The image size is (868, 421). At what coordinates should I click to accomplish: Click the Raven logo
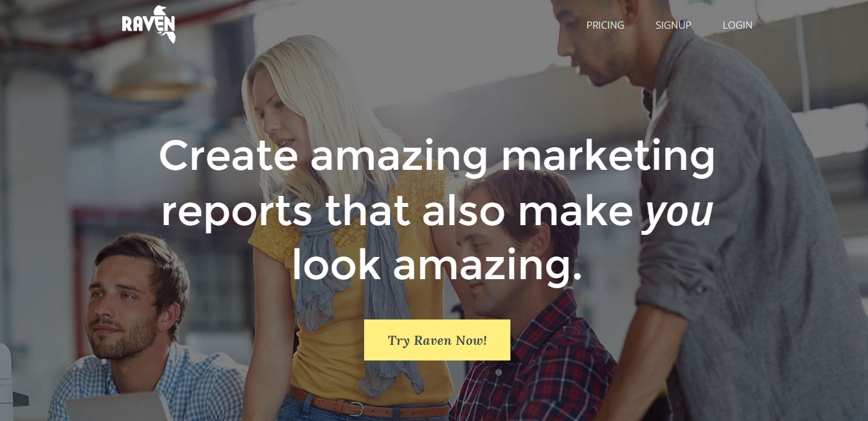click(x=149, y=24)
